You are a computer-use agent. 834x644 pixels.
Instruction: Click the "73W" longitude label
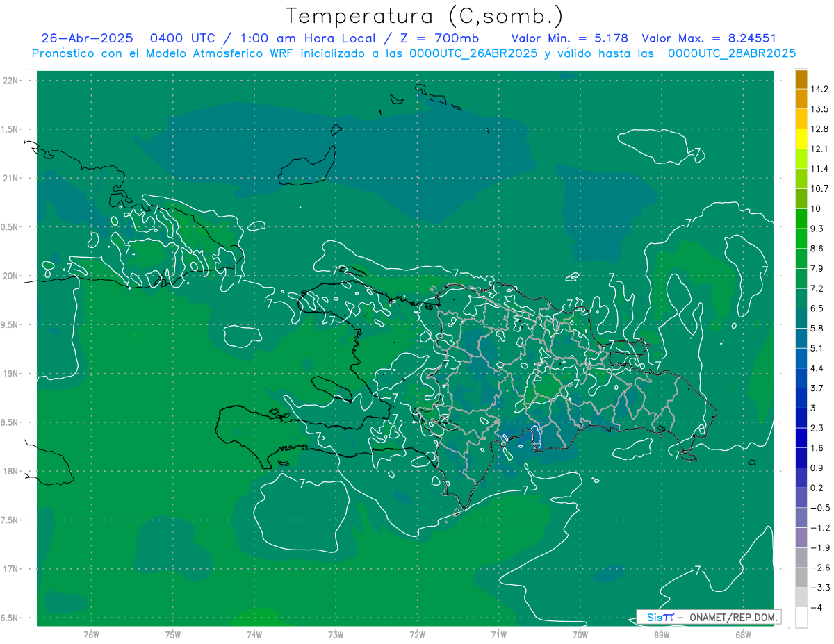click(x=336, y=634)
